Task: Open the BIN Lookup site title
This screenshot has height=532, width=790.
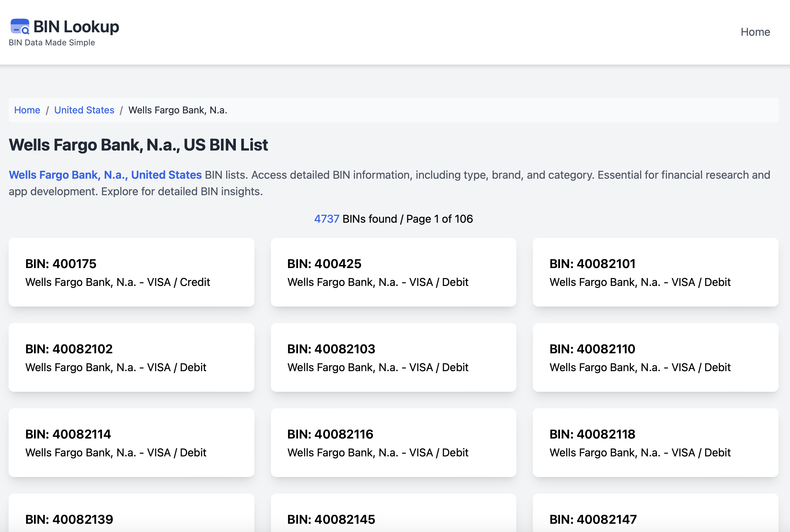Action: click(76, 26)
